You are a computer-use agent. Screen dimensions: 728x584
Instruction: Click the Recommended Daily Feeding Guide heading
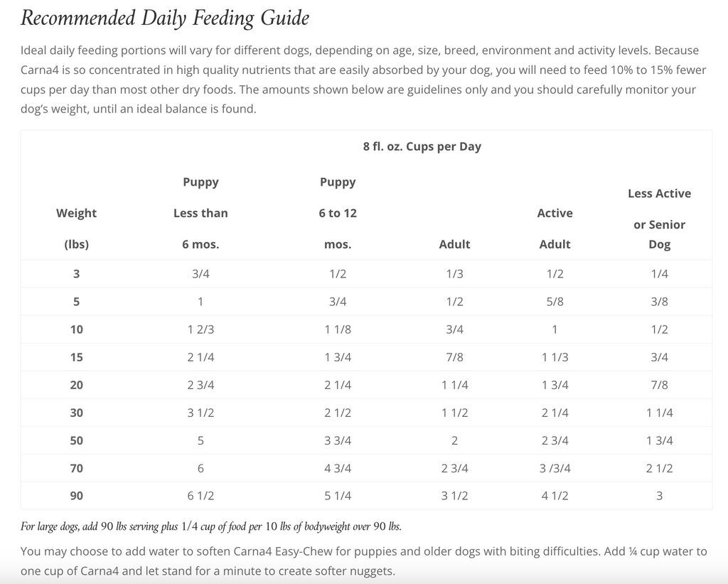(x=165, y=18)
